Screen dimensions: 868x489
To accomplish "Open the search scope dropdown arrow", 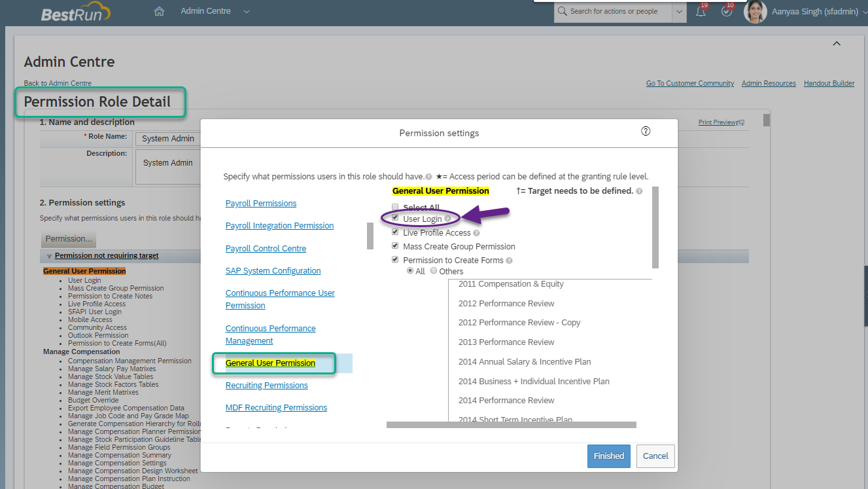I will 679,11.
